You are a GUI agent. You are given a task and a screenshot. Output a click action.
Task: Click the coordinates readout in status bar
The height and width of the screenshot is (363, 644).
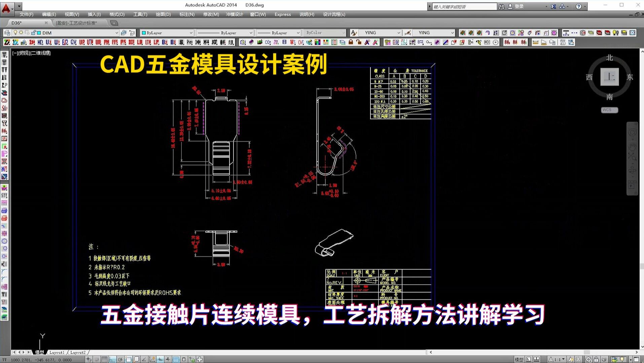click(x=41, y=360)
